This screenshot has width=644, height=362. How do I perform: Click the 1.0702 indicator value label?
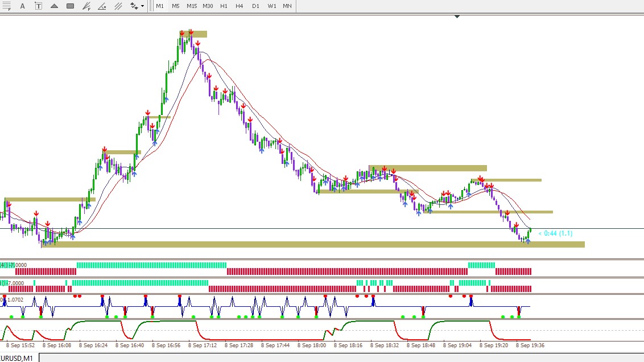[x=15, y=299]
